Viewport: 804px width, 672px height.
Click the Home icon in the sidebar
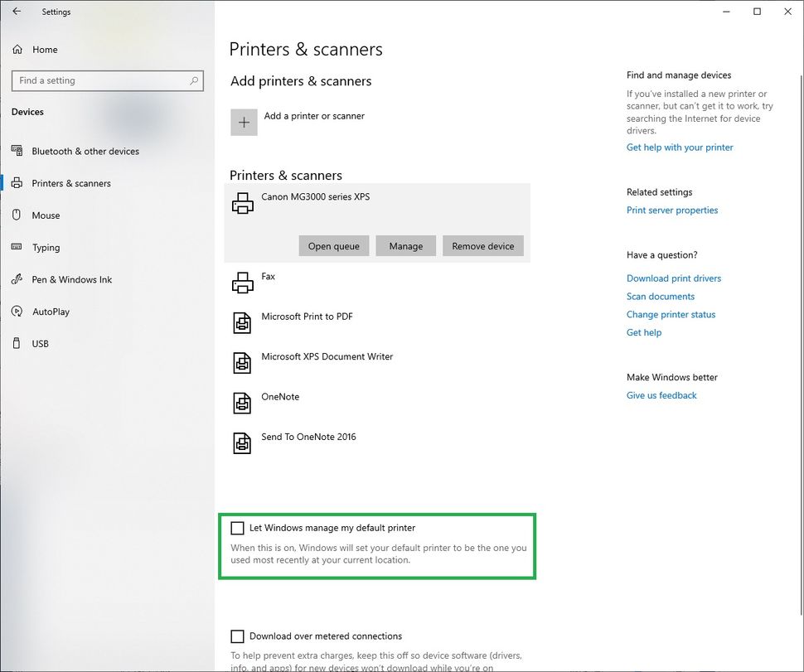(17, 49)
